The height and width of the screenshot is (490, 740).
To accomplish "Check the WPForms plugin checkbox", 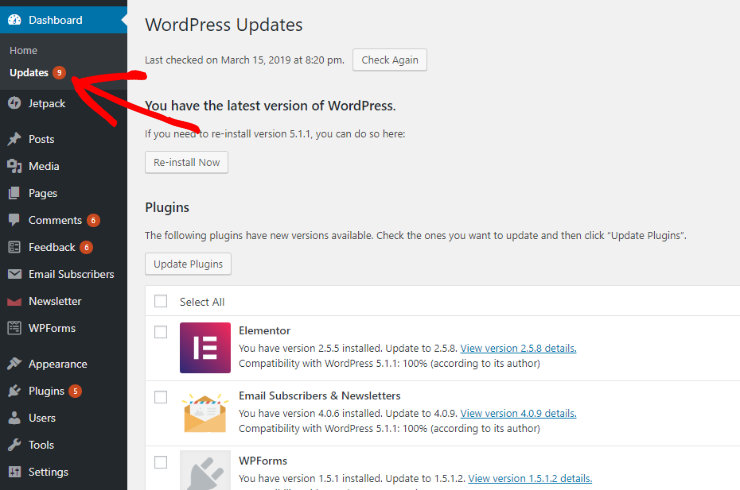I will click(x=160, y=462).
